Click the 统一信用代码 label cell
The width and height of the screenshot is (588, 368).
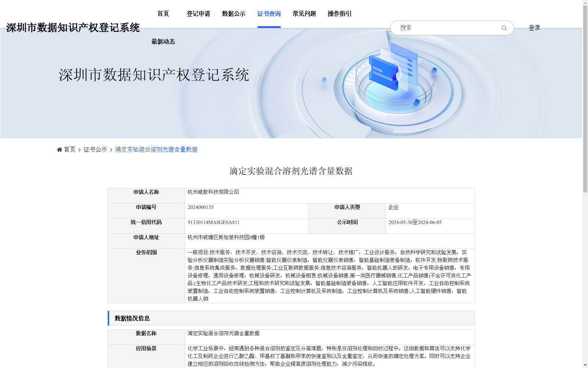click(x=146, y=226)
